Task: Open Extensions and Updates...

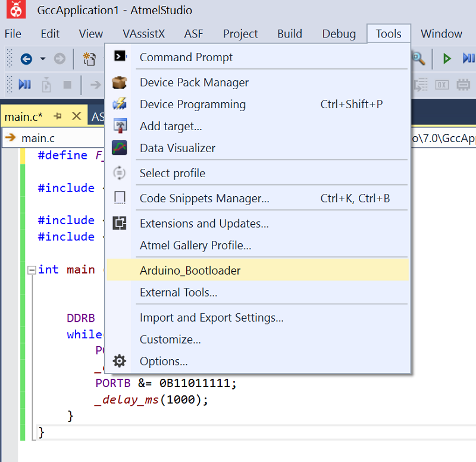Action: click(258, 223)
